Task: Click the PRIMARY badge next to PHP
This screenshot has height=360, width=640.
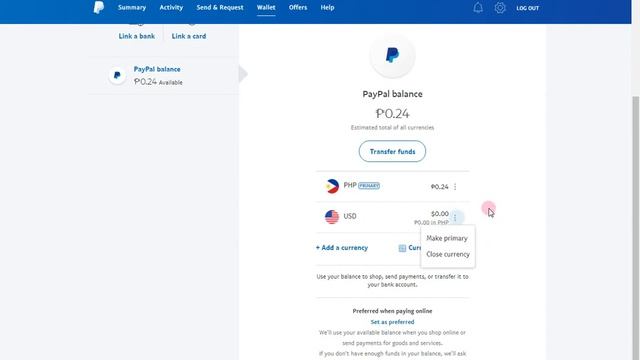Action: (369, 186)
